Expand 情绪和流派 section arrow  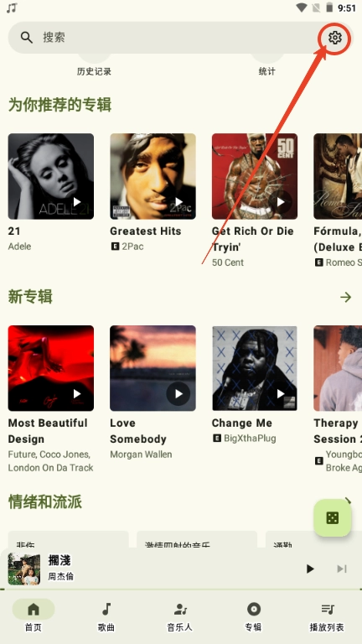pyautogui.click(x=348, y=501)
